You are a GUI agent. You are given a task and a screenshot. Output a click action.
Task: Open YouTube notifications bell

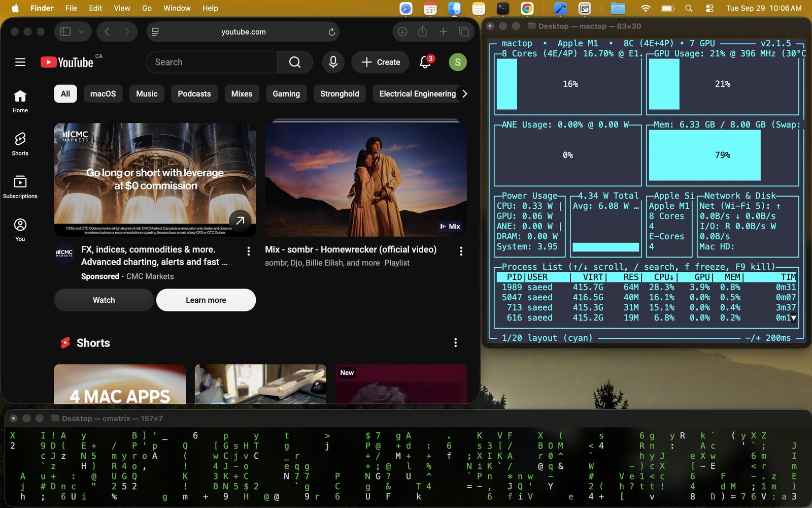click(x=425, y=62)
